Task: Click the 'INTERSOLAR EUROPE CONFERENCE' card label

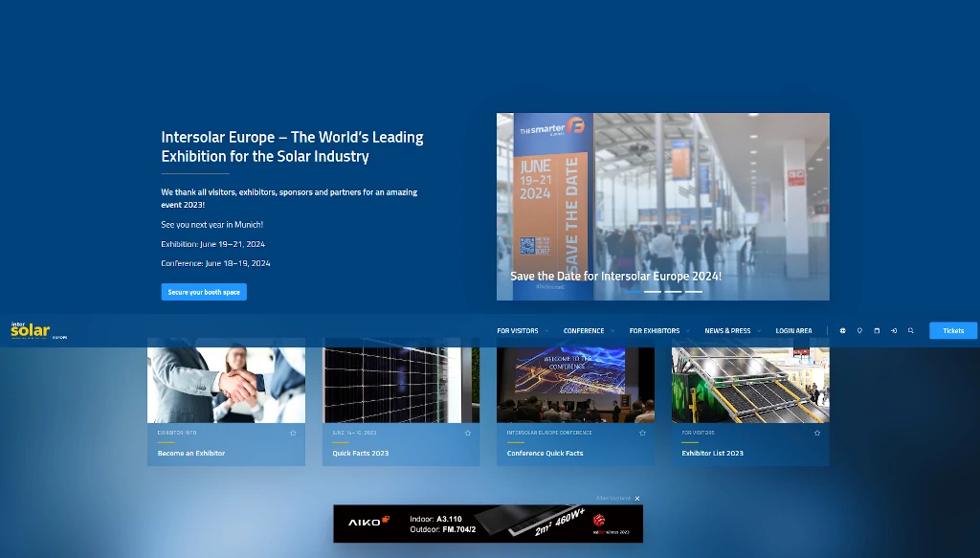Action: tap(549, 433)
